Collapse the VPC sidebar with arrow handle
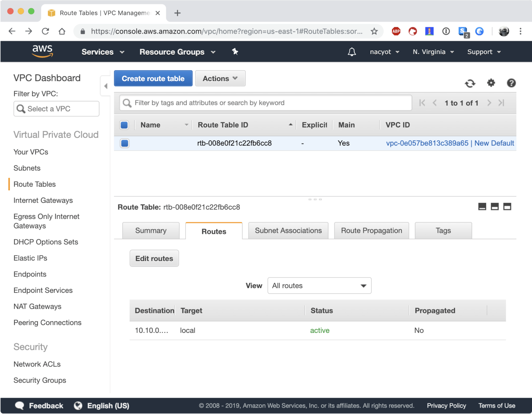The width and height of the screenshot is (532, 414). (105, 86)
